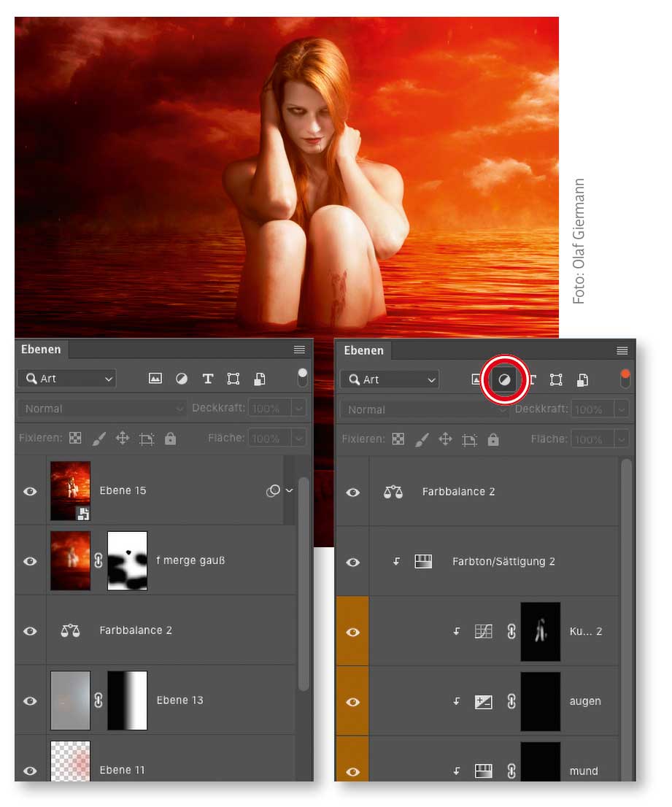The height and width of the screenshot is (807, 672).
Task: Lock image pixels brush icon right panel
Action: click(x=422, y=439)
